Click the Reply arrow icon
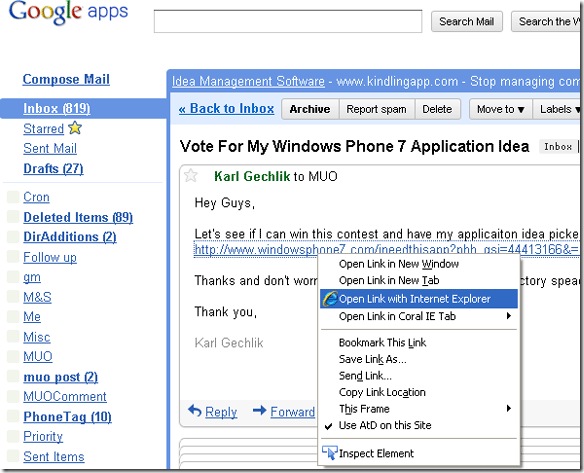Viewport: 584px width, 473px height. pos(195,410)
